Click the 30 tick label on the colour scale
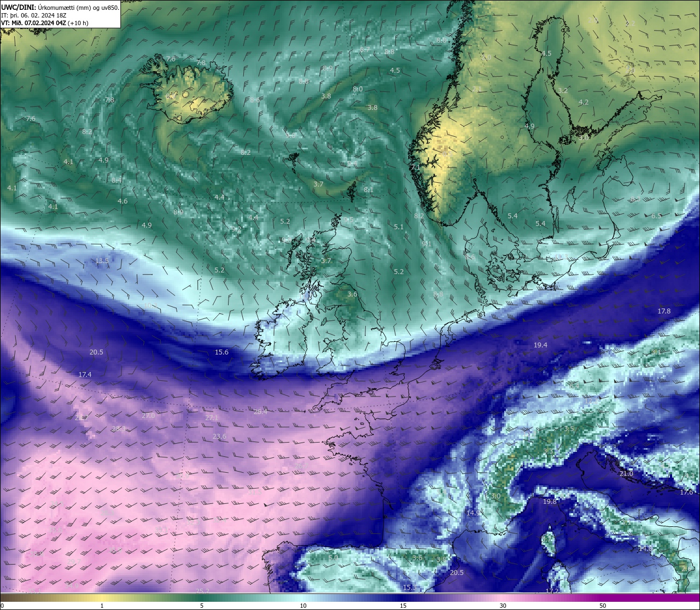Screen dimensions: 700x610 click(503, 606)
